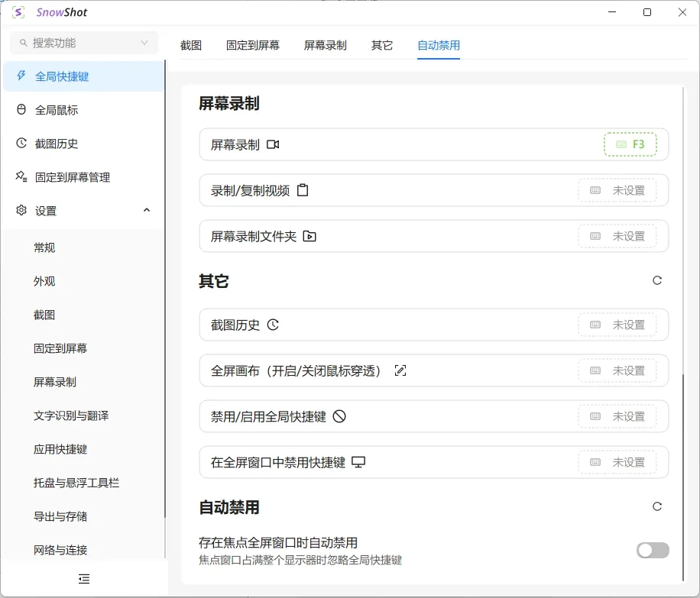
Task: Open 文字识别与翻译 settings page
Action: pyautogui.click(x=84, y=415)
